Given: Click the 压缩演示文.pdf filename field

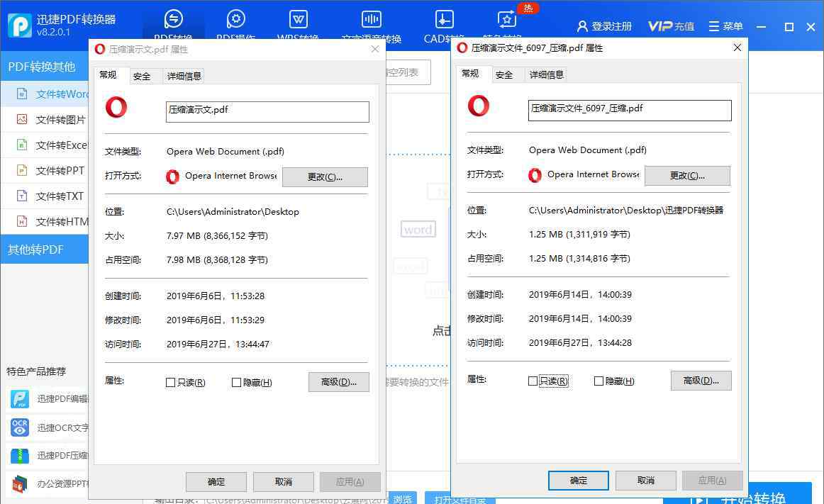Looking at the screenshot, I should tap(267, 111).
